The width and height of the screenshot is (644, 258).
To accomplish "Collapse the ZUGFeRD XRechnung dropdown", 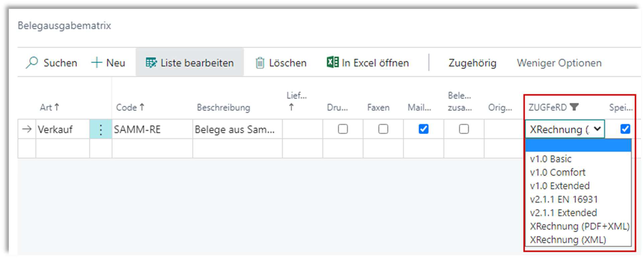I will [597, 129].
